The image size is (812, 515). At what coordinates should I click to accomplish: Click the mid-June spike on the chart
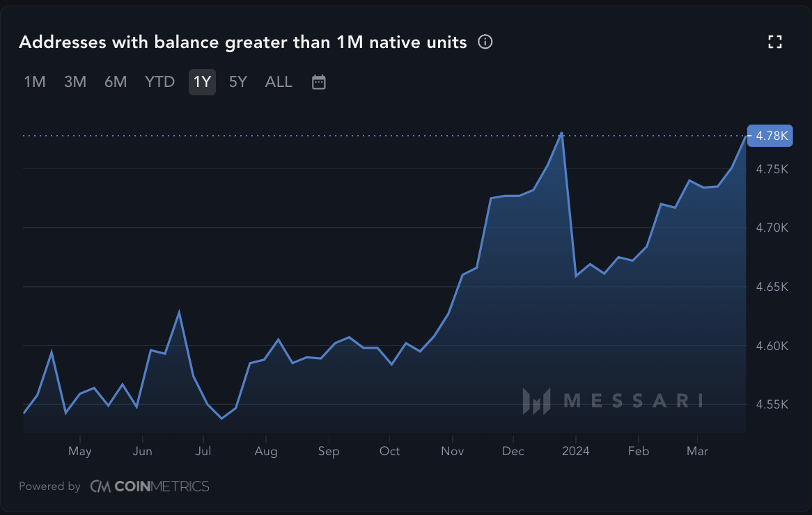point(179,312)
